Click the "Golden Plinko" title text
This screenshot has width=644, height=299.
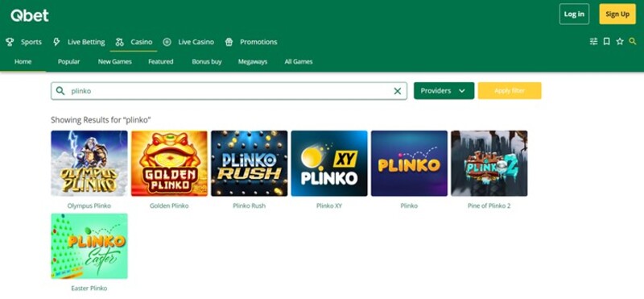[169, 206]
